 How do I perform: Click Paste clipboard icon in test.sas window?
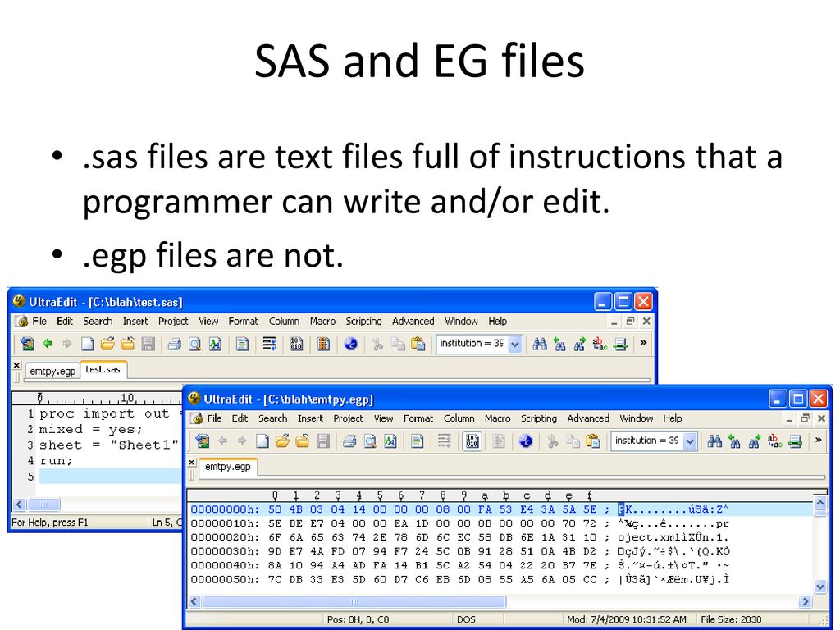click(x=418, y=344)
